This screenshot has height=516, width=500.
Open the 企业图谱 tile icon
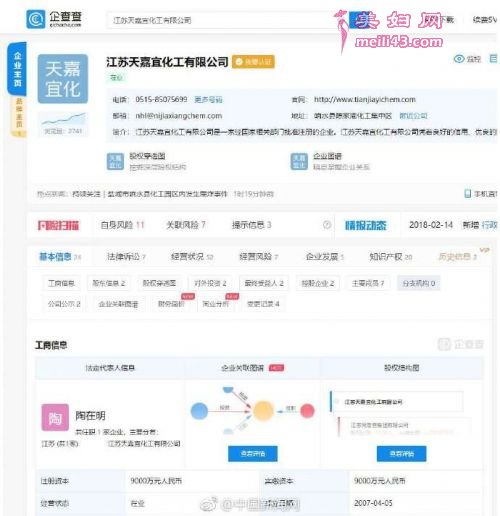pyautogui.click(x=299, y=161)
